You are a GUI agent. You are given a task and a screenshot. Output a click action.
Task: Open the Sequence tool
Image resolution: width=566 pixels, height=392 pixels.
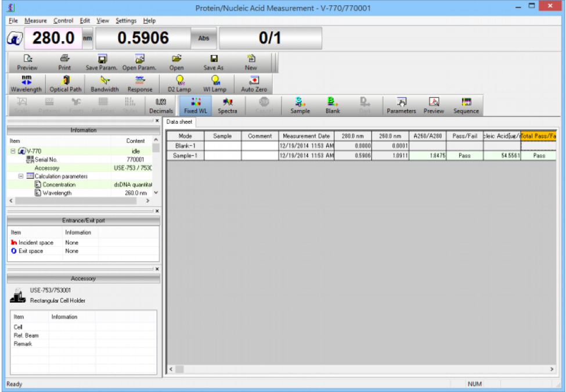[x=466, y=105]
